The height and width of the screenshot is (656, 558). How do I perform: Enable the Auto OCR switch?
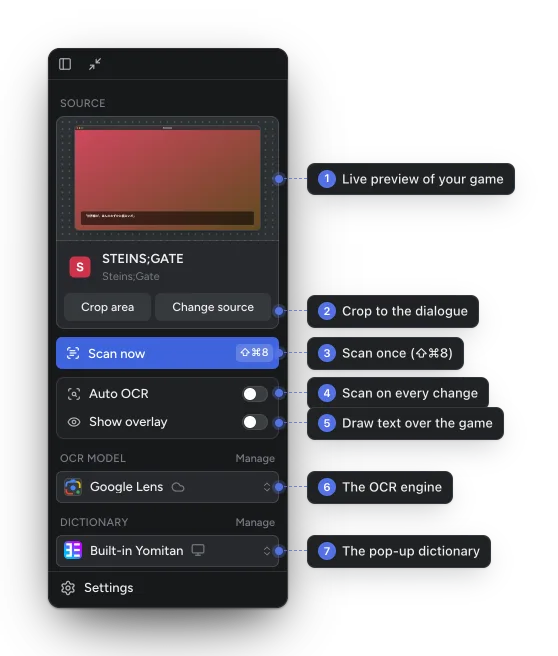coord(255,394)
